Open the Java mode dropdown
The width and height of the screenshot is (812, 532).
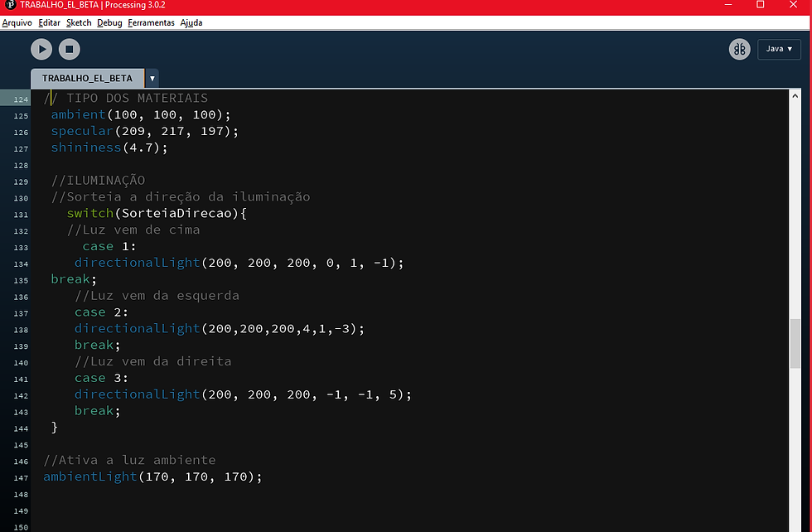coord(779,49)
